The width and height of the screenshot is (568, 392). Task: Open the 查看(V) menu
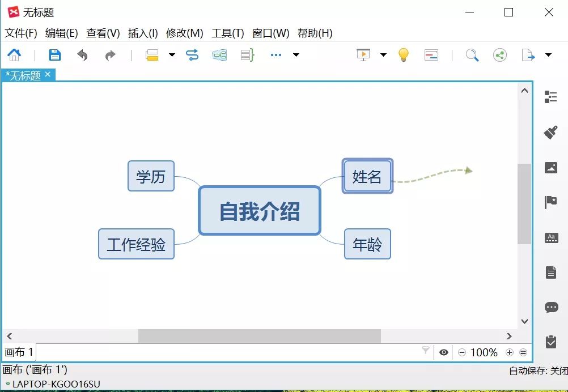coord(103,33)
